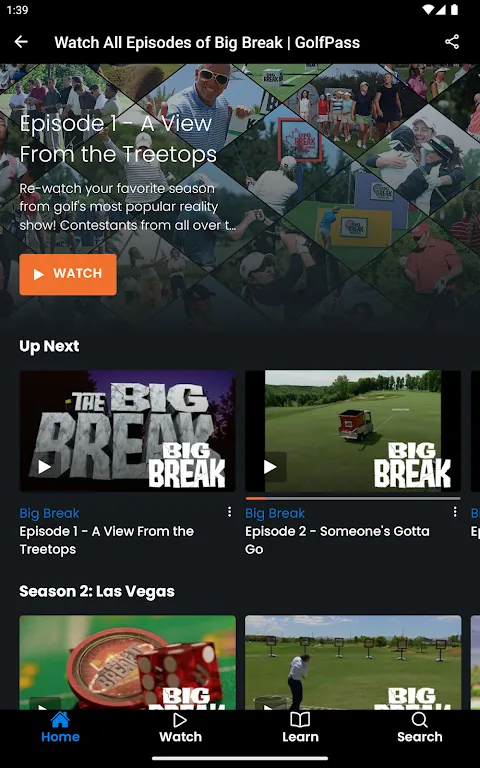Open three-dot menu for Episode 2
Screen dimensions: 480x768
point(455,512)
